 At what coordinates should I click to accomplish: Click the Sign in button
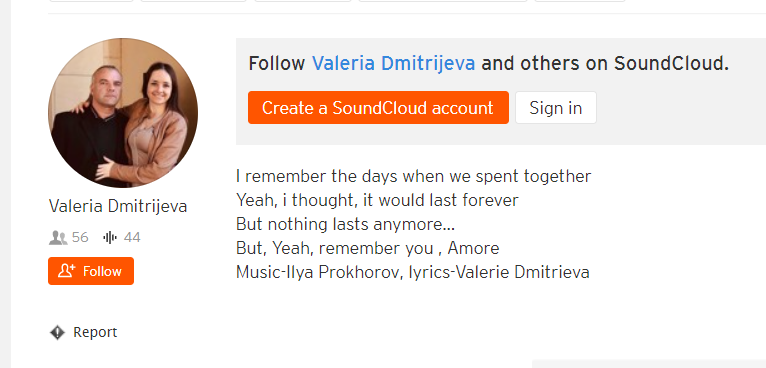[556, 108]
